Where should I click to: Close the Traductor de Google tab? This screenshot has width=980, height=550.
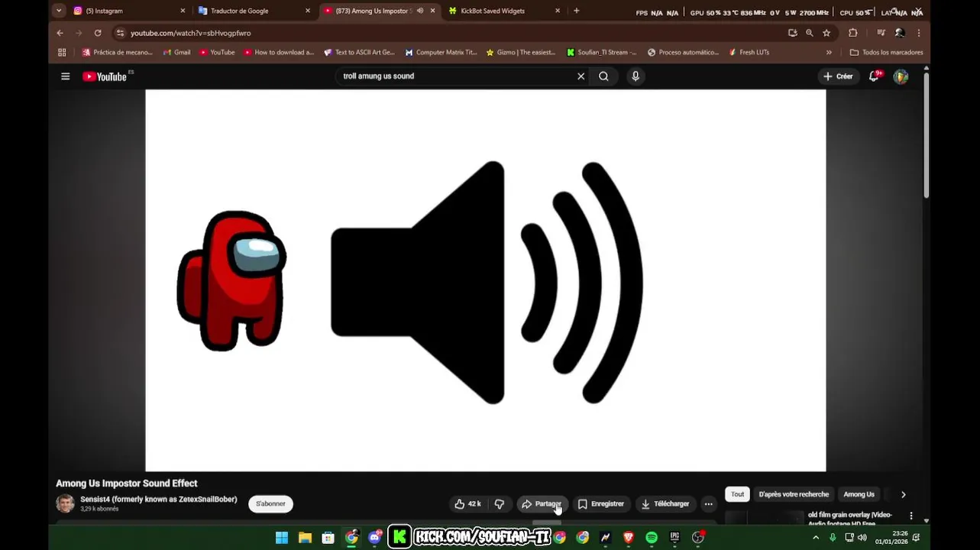coord(308,11)
